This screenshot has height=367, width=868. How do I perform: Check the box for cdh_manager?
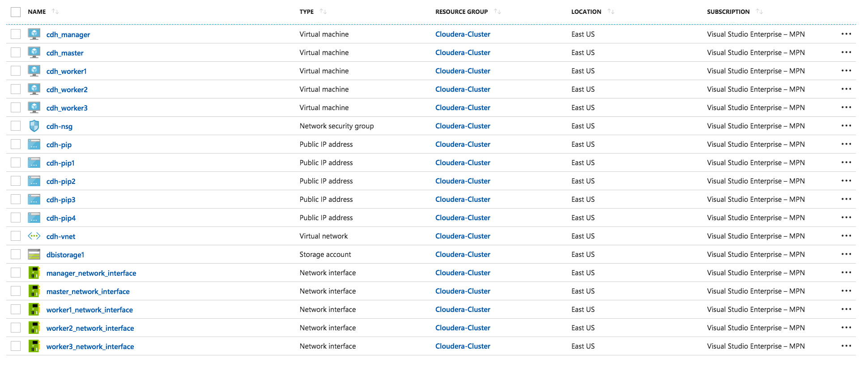(16, 34)
